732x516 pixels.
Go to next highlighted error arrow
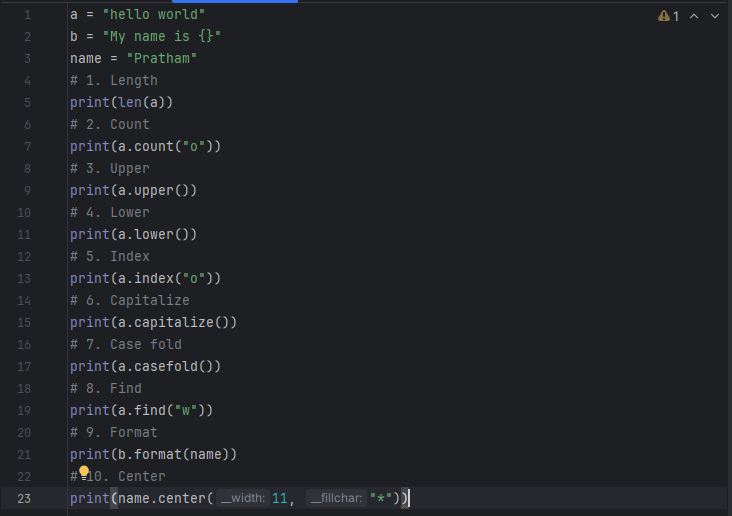[715, 16]
